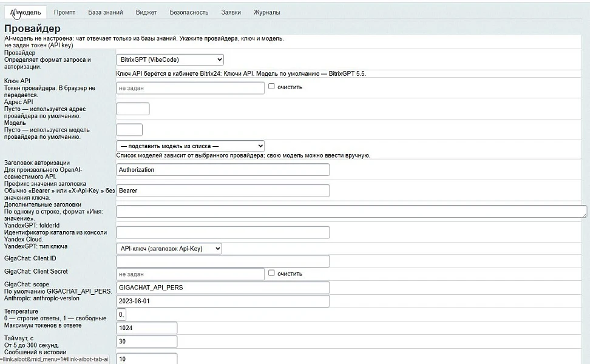590x364 pixels.
Task: Focus the YandexGPT folderId input
Action: click(x=223, y=232)
